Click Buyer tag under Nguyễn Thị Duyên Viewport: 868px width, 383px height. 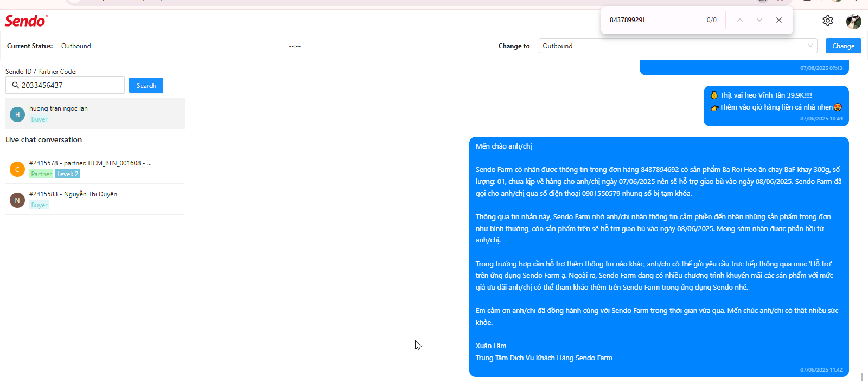[39, 205]
